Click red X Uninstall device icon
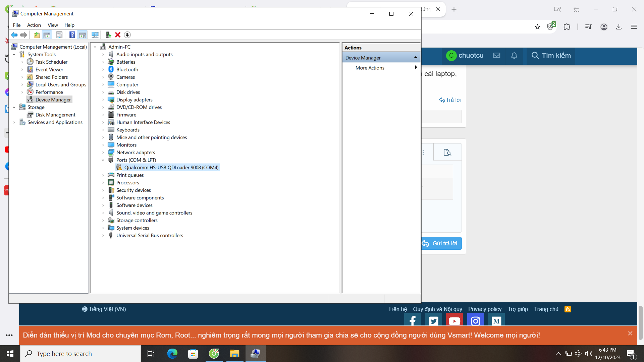Image resolution: width=644 pixels, height=362 pixels. coord(118,35)
